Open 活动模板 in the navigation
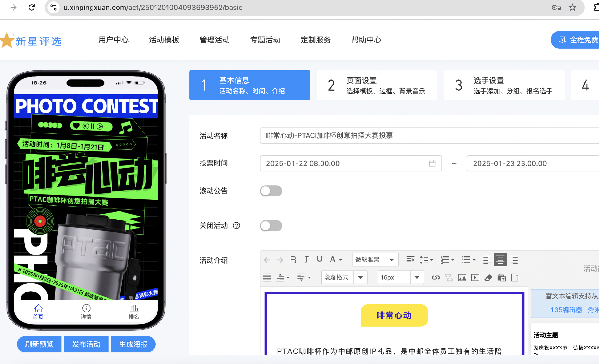Screen dimensions: 599x364 [x=164, y=40]
